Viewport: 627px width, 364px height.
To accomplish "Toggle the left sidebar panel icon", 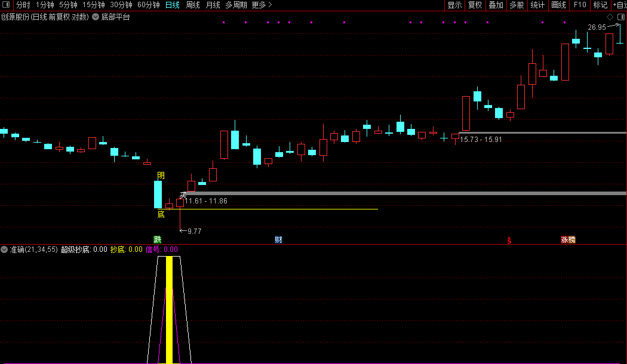I will [x=6, y=5].
